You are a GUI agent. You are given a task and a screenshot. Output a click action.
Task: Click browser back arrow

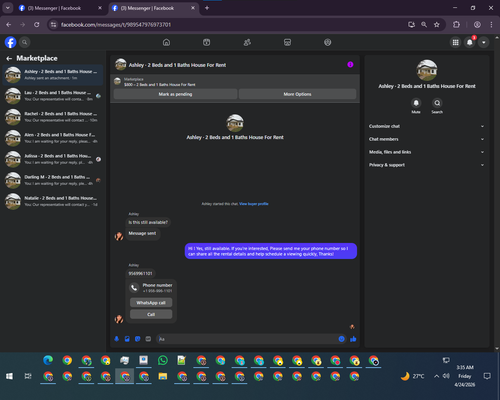(x=9, y=25)
